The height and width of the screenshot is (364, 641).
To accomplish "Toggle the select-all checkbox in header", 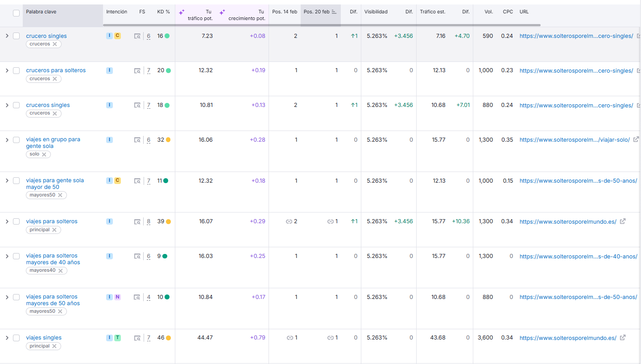I will pos(17,13).
